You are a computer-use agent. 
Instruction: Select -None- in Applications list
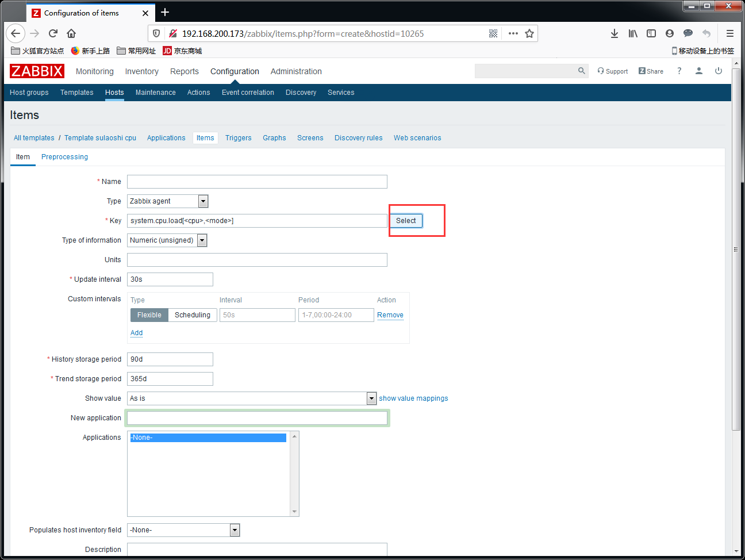208,438
